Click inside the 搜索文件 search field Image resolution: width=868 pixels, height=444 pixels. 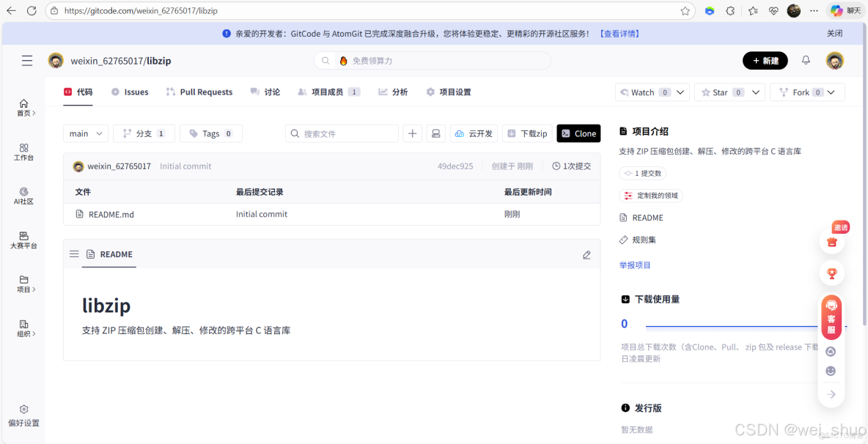click(x=342, y=133)
